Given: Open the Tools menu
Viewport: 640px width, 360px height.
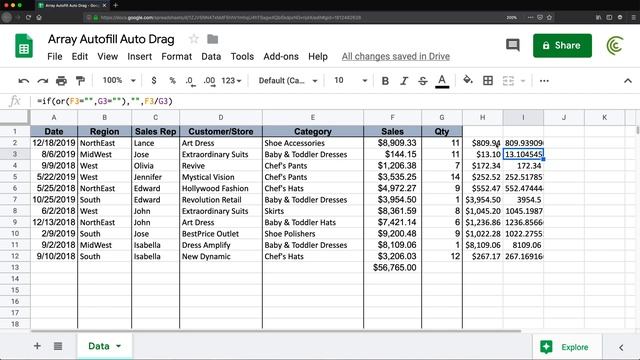Looking at the screenshot, I should pyautogui.click(x=242, y=56).
